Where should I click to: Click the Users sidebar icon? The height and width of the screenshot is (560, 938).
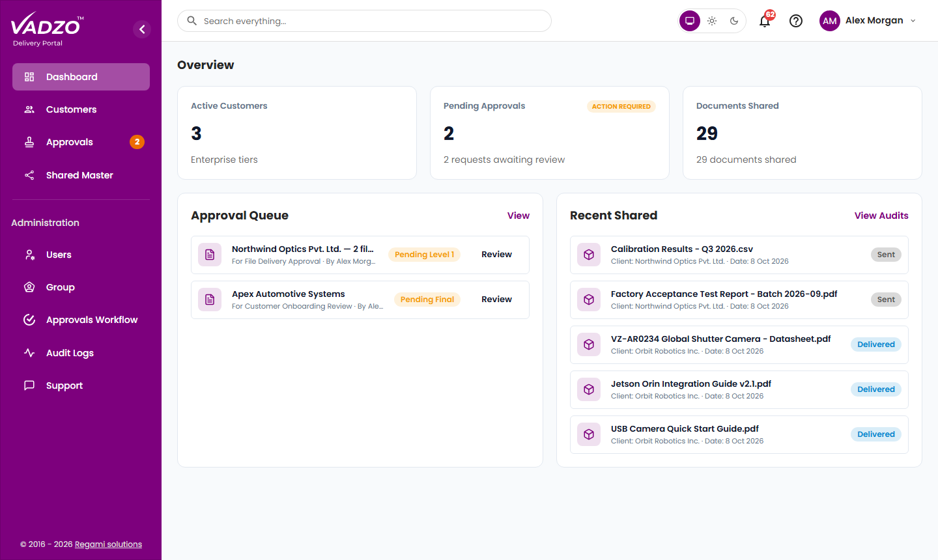click(x=29, y=255)
